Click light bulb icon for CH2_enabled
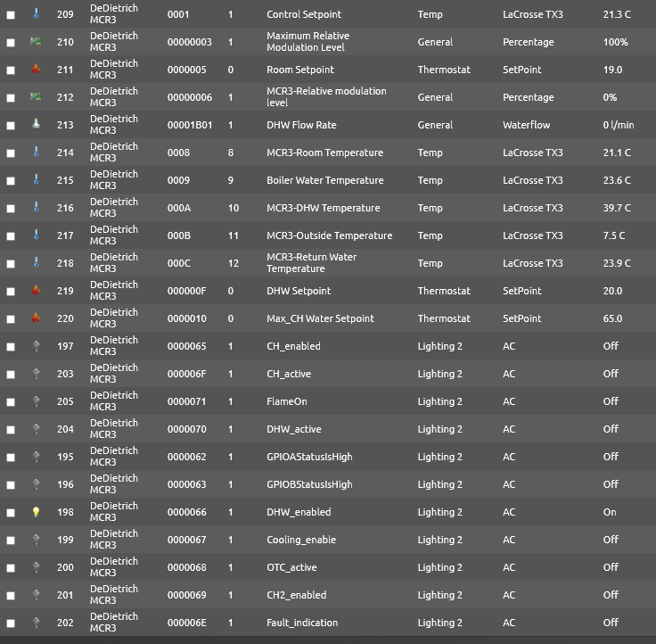This screenshot has height=644, width=656. click(36, 595)
